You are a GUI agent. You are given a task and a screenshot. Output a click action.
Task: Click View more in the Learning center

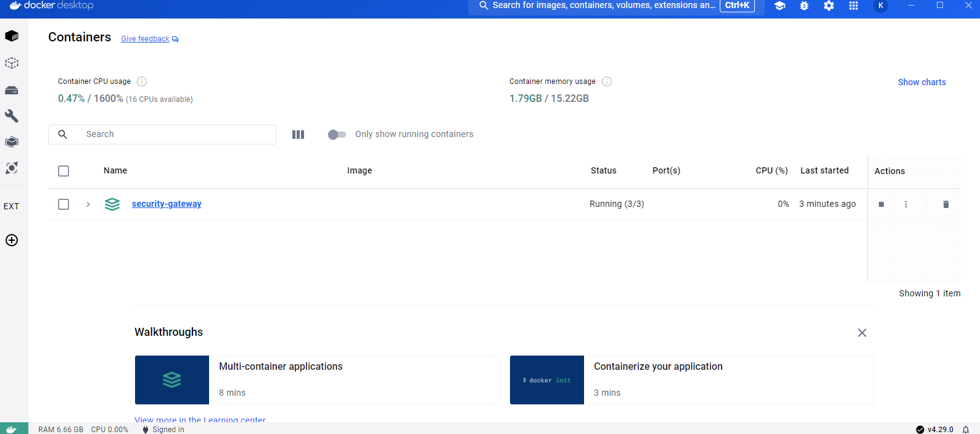coord(200,419)
